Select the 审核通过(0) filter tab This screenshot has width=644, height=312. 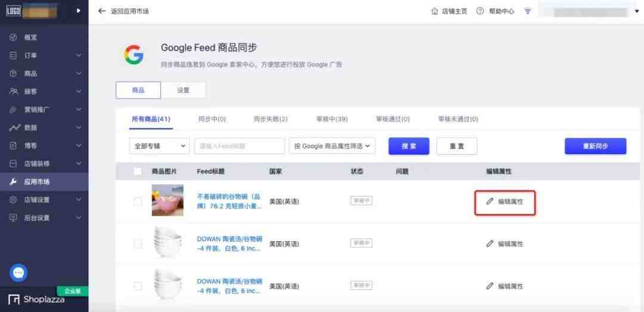[x=392, y=119]
